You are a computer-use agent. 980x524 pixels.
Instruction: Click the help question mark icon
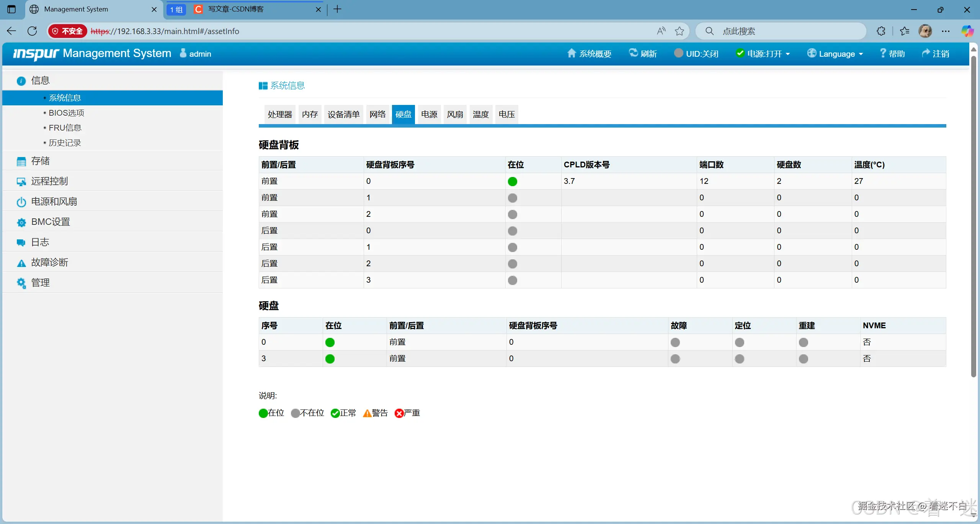883,53
